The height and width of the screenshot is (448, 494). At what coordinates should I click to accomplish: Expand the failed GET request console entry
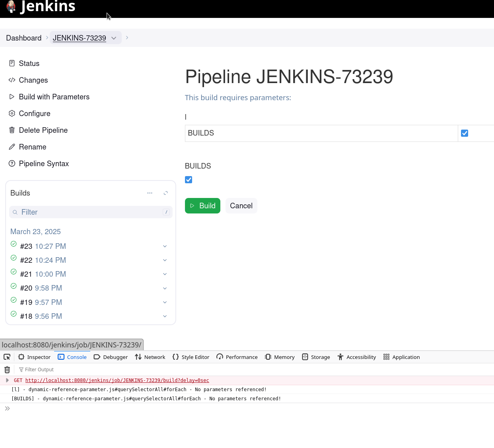pyautogui.click(x=7, y=380)
